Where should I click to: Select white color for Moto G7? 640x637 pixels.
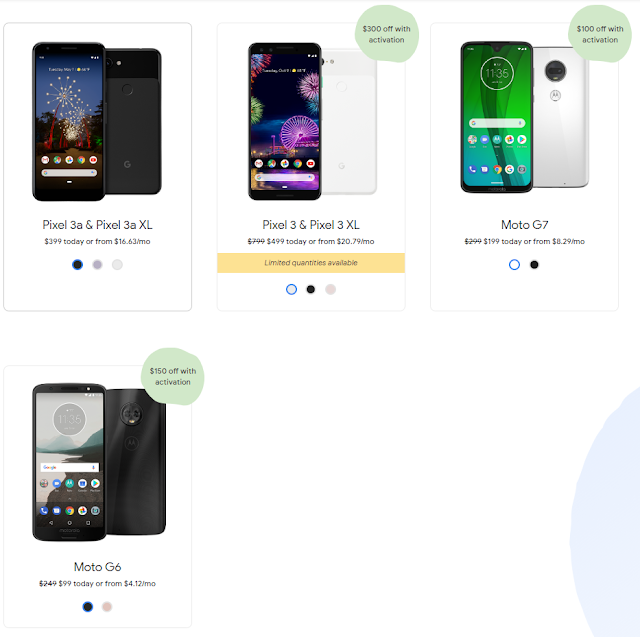(514, 265)
